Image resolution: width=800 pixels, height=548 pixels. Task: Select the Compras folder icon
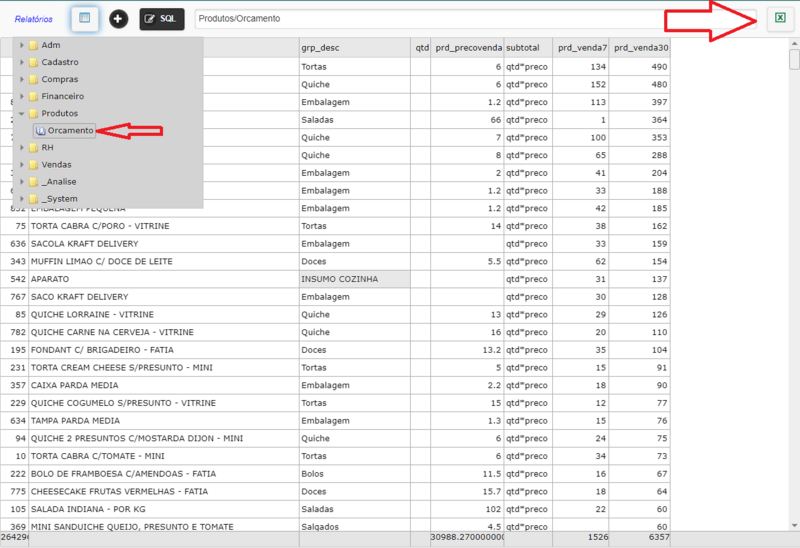34,79
